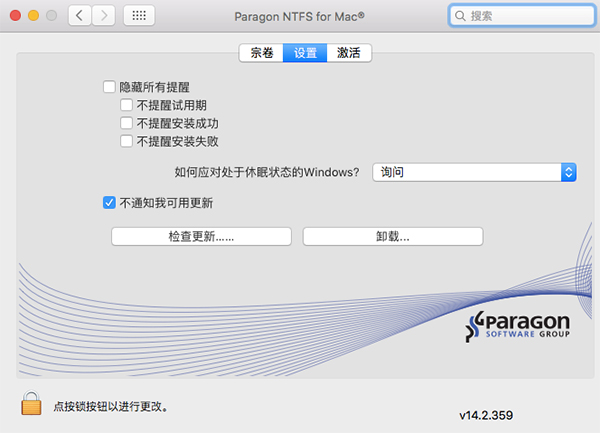The width and height of the screenshot is (600, 433).
Task: Check the 不提醒试用期 option
Action: 126,105
